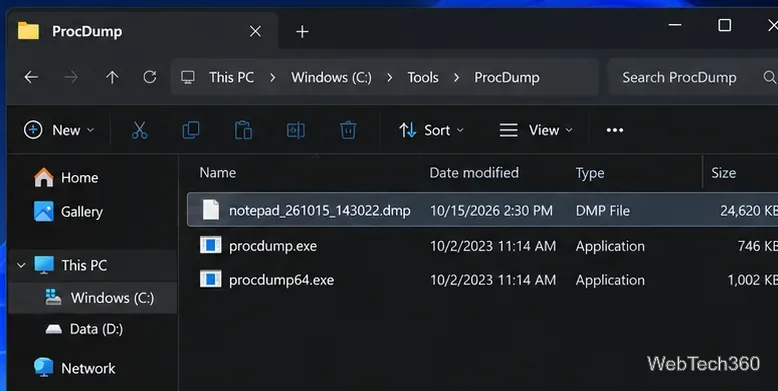Screen dimensions: 778x391
Task: Open the Sort options dropdown
Action: tap(431, 130)
